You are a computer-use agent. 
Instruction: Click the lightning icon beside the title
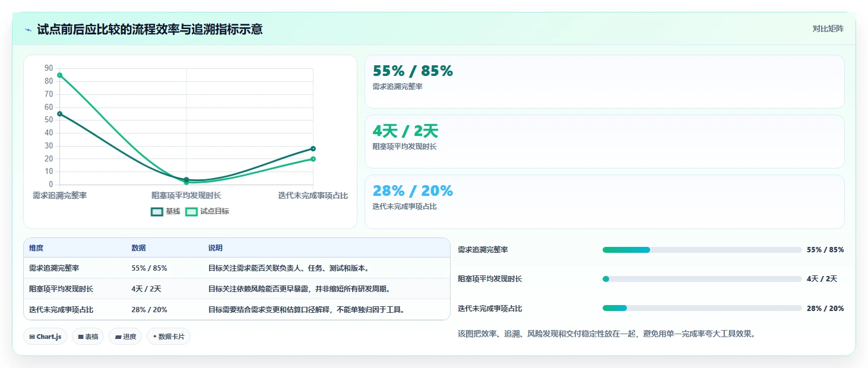point(28,30)
